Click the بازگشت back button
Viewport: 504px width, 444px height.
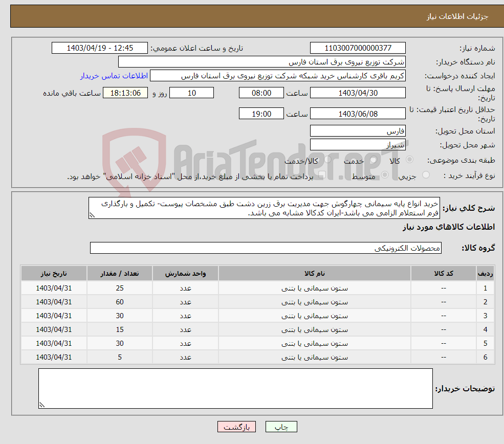click(236, 427)
